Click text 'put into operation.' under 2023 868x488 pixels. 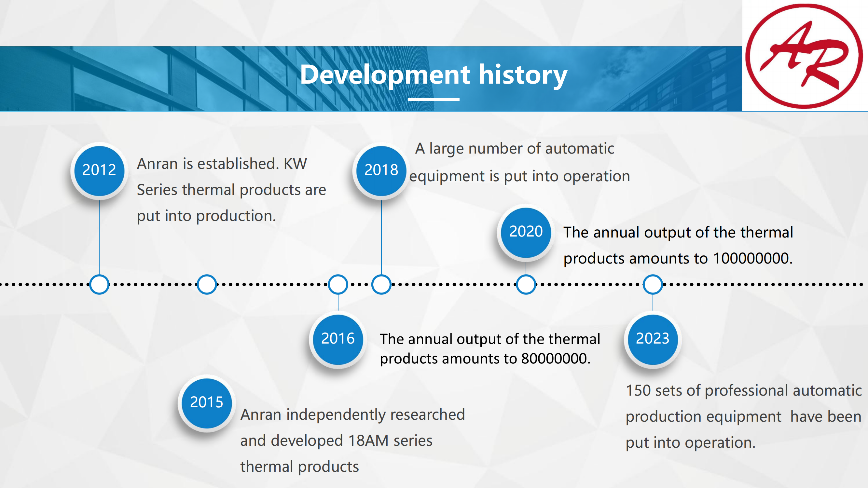click(690, 443)
